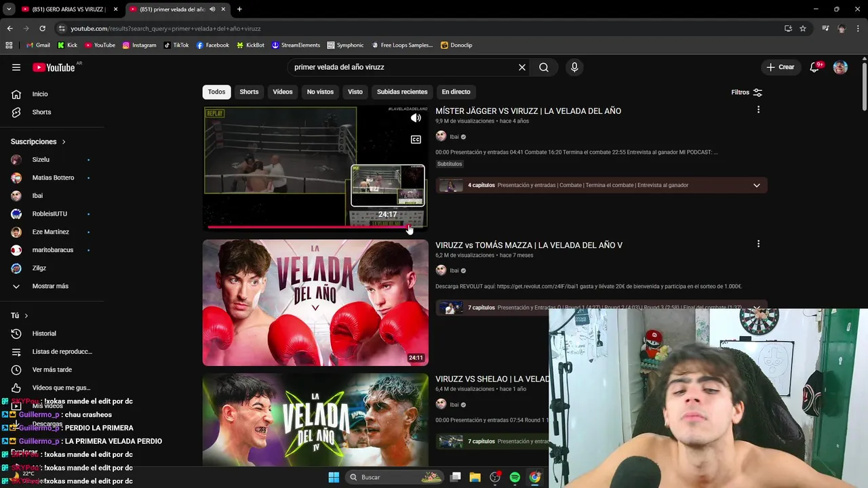This screenshot has width=868, height=488.
Task: Select the Vídeos filter chip
Action: 283,91
